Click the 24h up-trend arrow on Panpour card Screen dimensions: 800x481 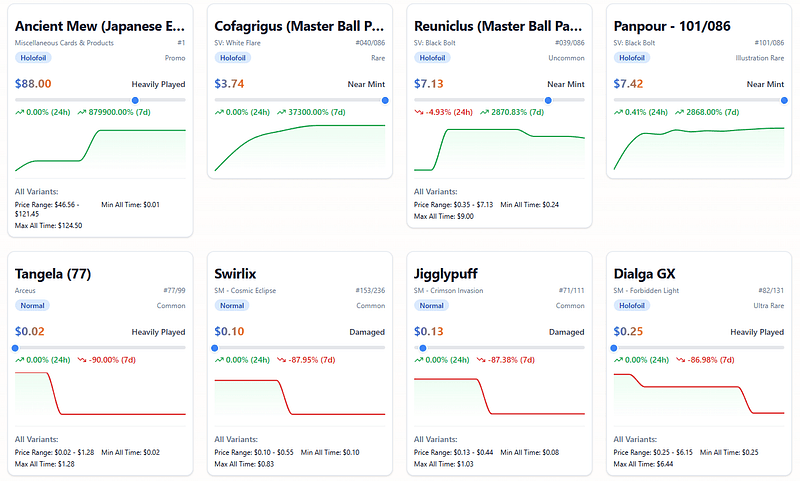(618, 112)
